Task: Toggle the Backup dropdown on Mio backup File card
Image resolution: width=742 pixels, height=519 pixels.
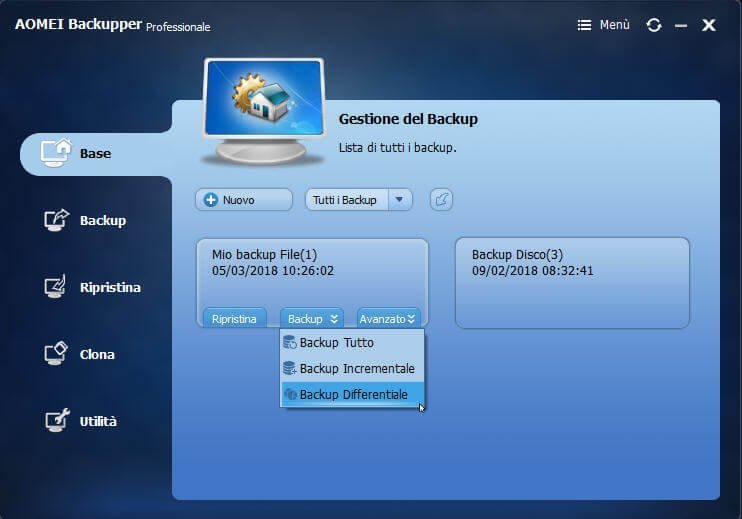Action: 312,319
